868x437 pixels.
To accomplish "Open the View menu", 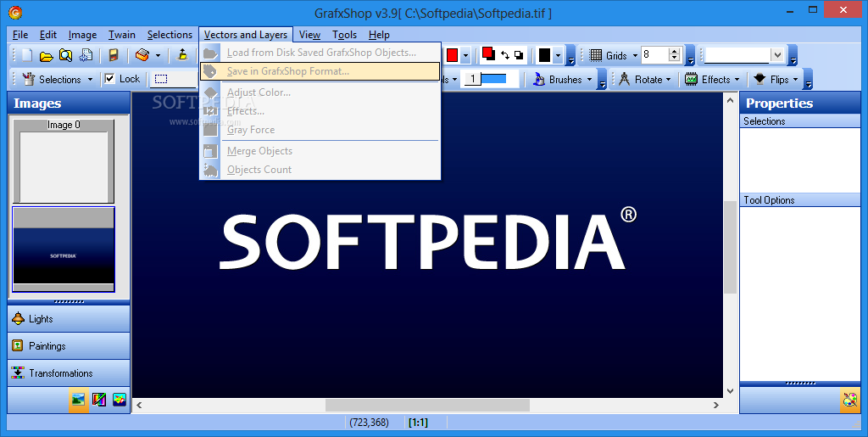I will 310,34.
